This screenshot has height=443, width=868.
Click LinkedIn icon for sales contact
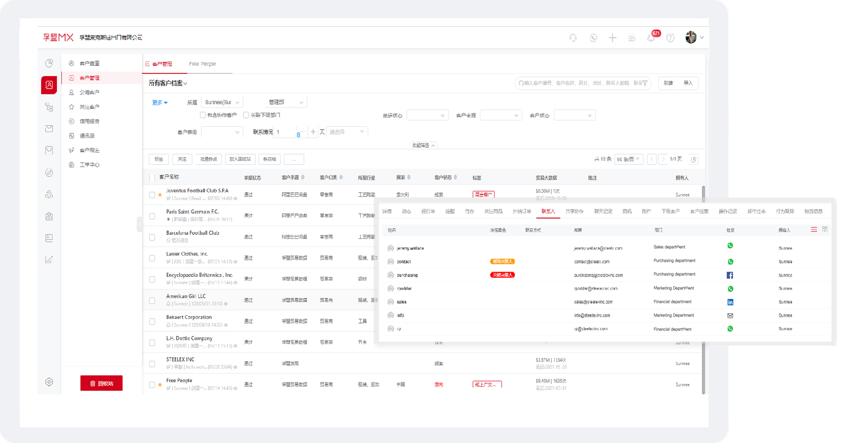click(730, 302)
